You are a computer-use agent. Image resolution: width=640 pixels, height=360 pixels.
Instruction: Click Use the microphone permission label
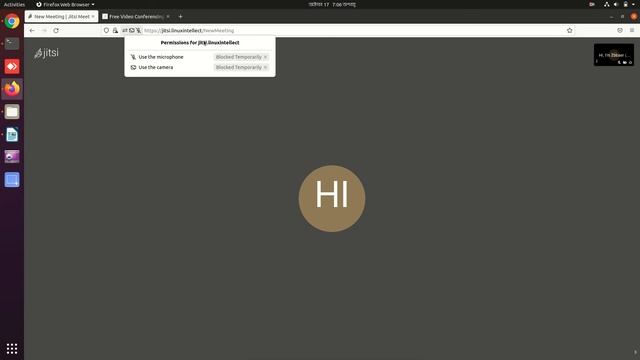tap(161, 57)
